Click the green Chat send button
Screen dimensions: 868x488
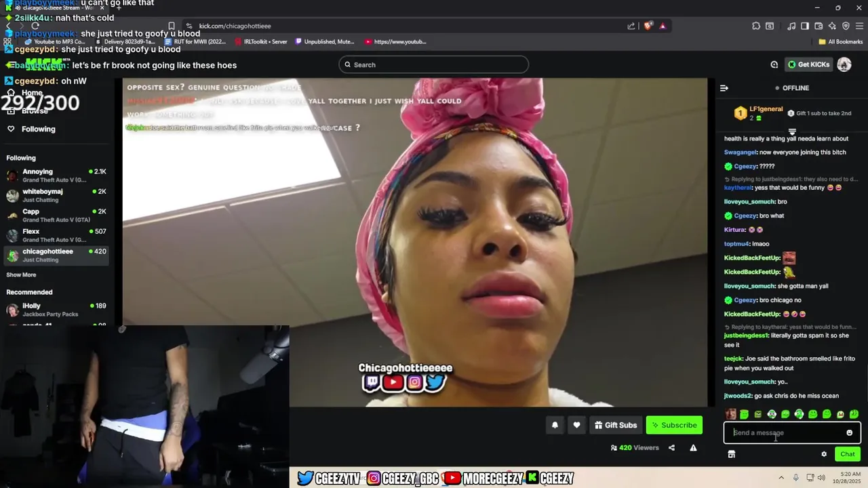(x=848, y=454)
